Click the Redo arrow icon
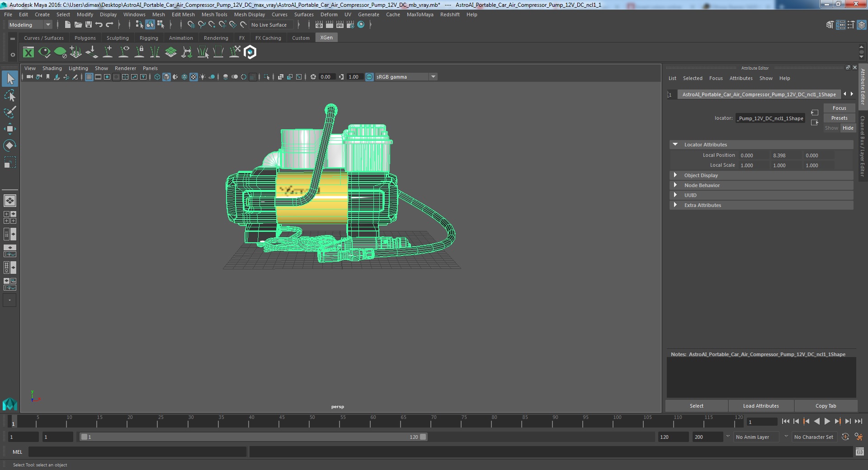 pos(110,24)
